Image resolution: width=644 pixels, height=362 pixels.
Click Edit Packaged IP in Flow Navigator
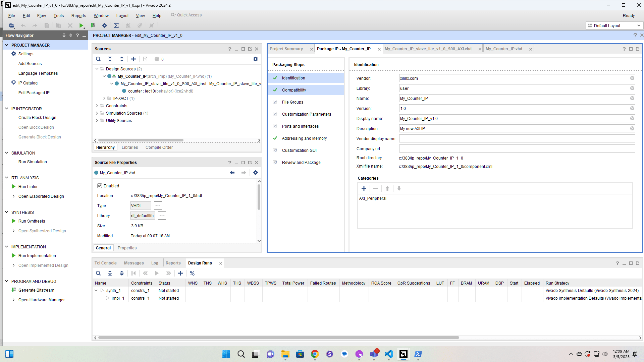(x=34, y=93)
